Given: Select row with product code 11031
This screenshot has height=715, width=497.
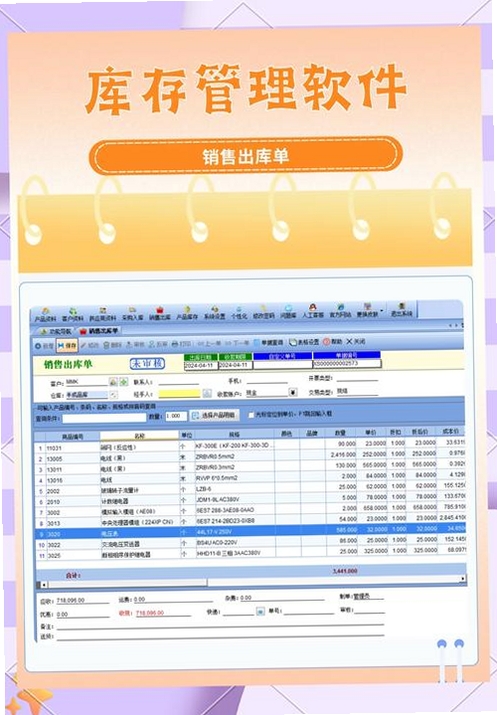Looking at the screenshot, I should (x=250, y=445).
